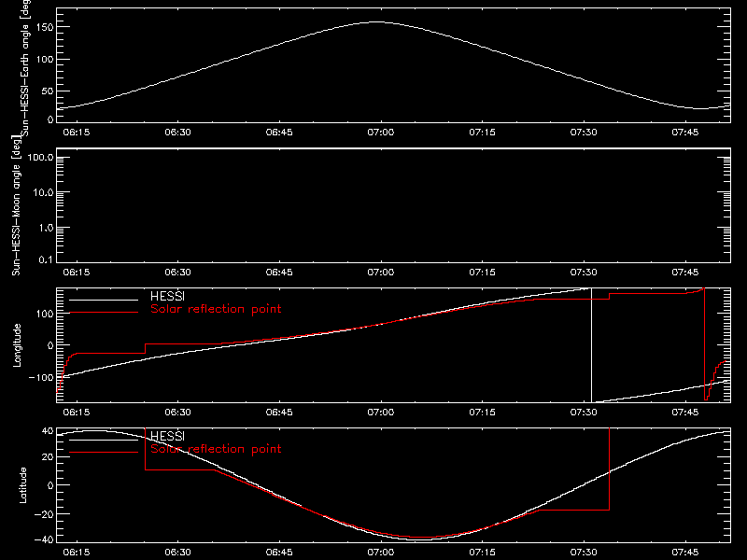The image size is (747, 560).
Task: Click the 50 tick label on Earth angle plot
Action: 48,91
